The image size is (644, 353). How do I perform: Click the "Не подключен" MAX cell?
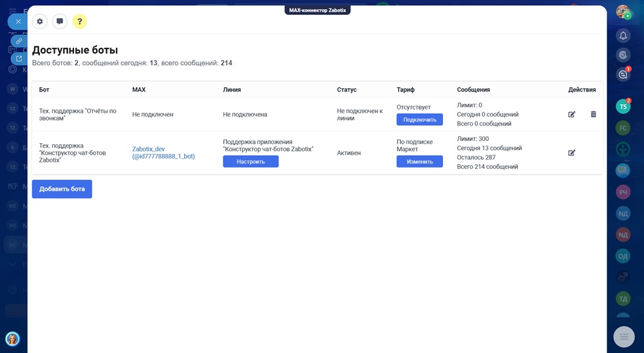[153, 114]
